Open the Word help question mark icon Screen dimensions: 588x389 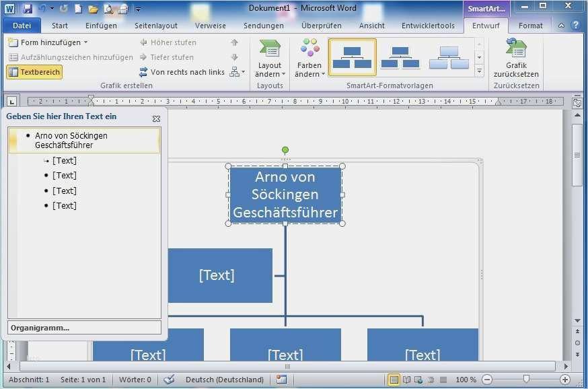pyautogui.click(x=575, y=26)
